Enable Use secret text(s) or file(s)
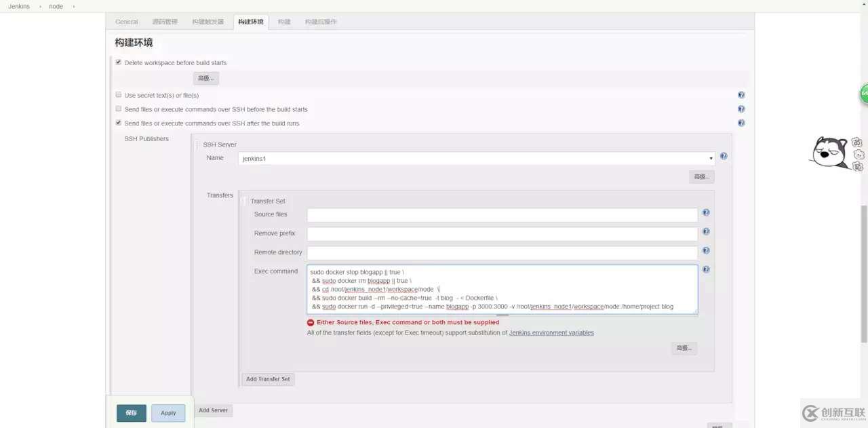 pyautogui.click(x=119, y=95)
